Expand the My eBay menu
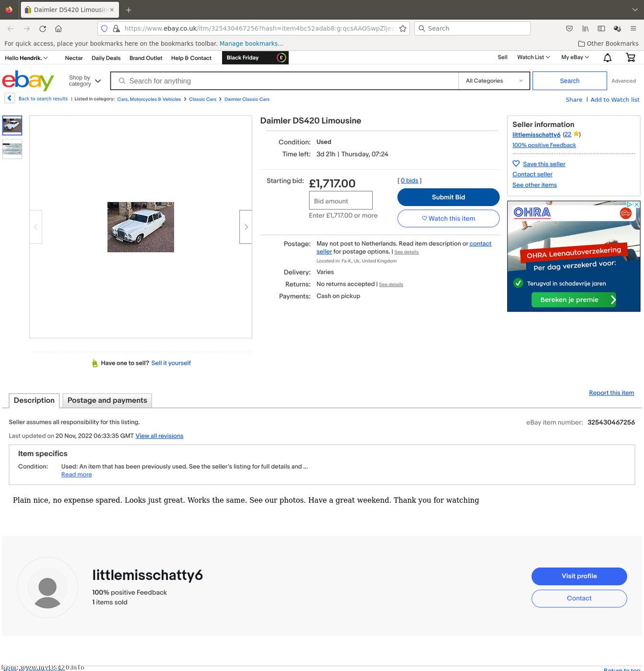 [575, 57]
